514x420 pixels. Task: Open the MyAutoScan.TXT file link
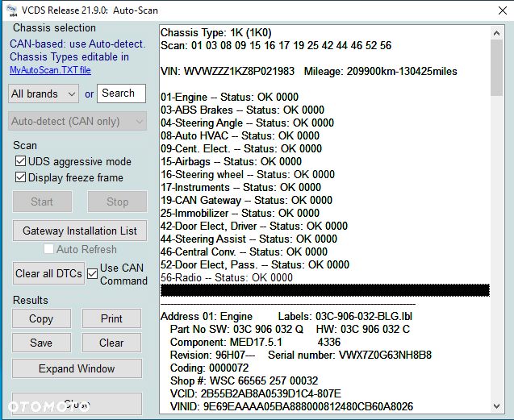click(50, 70)
